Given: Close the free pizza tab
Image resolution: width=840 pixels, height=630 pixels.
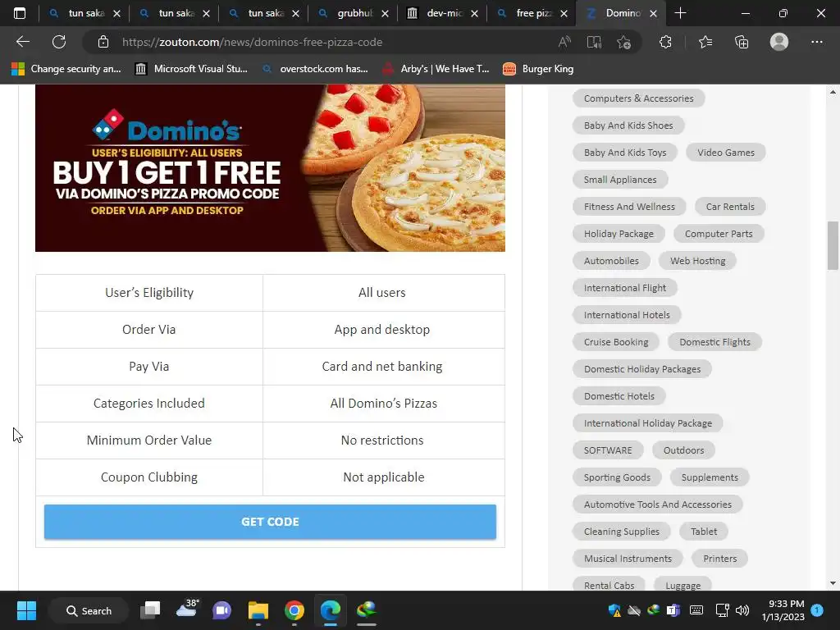Looking at the screenshot, I should [564, 13].
